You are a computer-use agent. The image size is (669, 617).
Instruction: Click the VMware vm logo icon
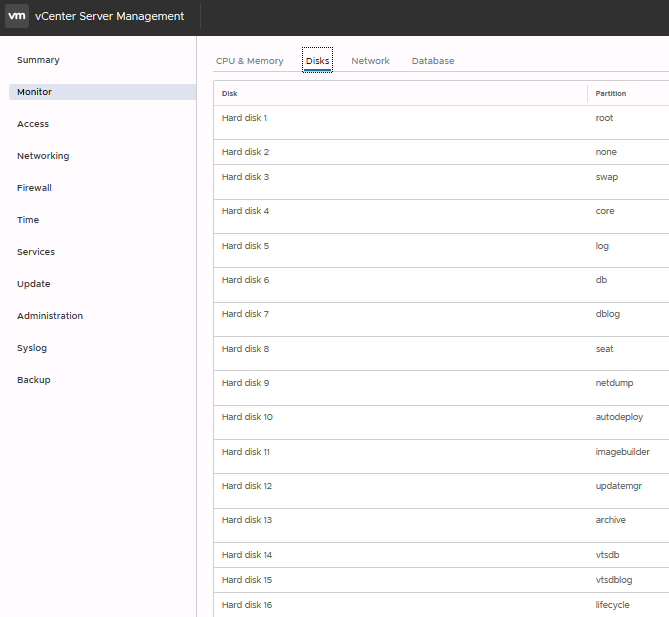[x=17, y=16]
